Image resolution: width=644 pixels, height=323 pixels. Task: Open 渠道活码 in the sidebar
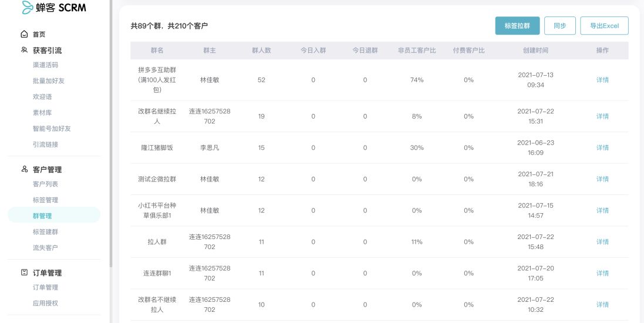pyautogui.click(x=45, y=65)
